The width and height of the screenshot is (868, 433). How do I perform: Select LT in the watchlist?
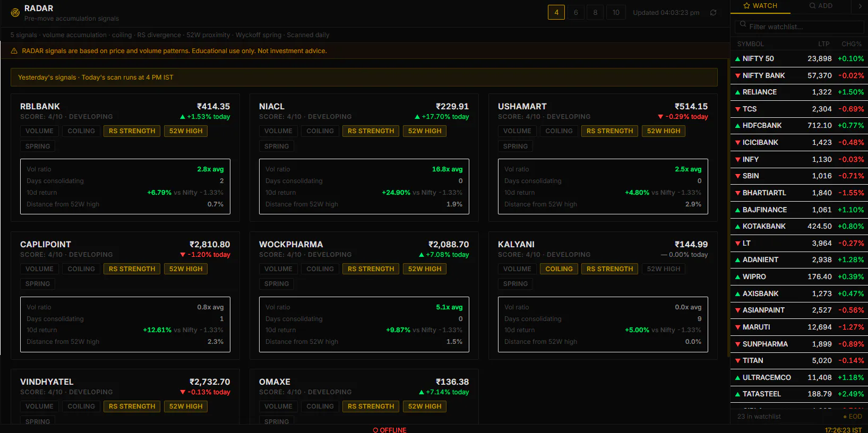pyautogui.click(x=799, y=243)
